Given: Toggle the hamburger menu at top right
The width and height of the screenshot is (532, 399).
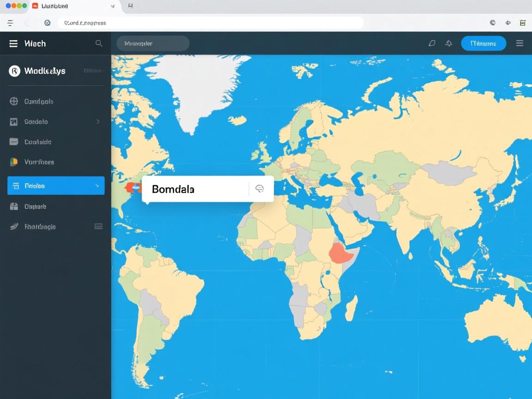Looking at the screenshot, I should point(520,43).
